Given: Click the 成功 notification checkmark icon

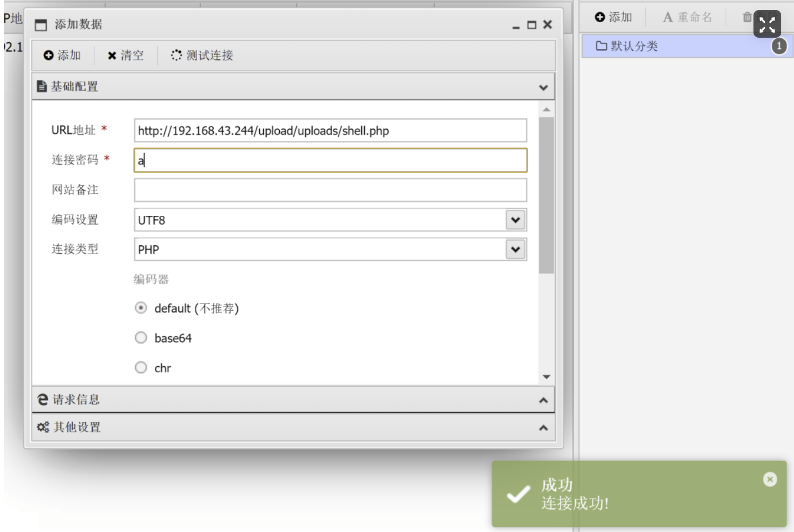Looking at the screenshot, I should [x=519, y=493].
